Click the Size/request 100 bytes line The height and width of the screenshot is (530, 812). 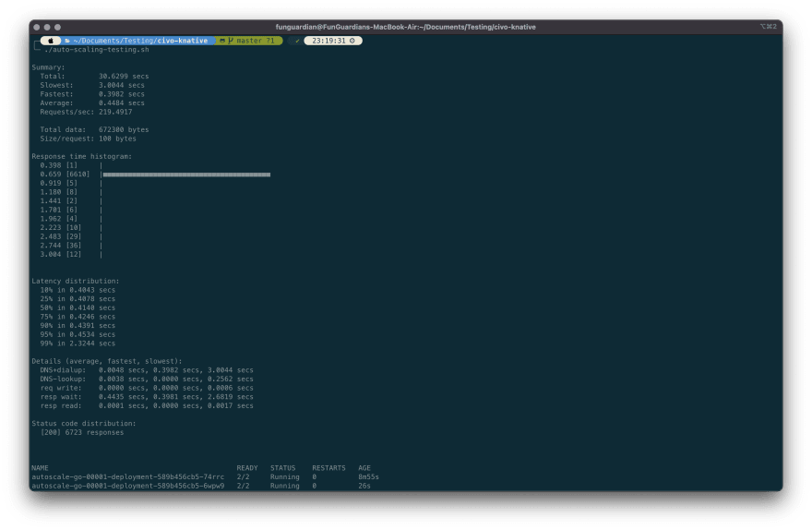pos(88,139)
